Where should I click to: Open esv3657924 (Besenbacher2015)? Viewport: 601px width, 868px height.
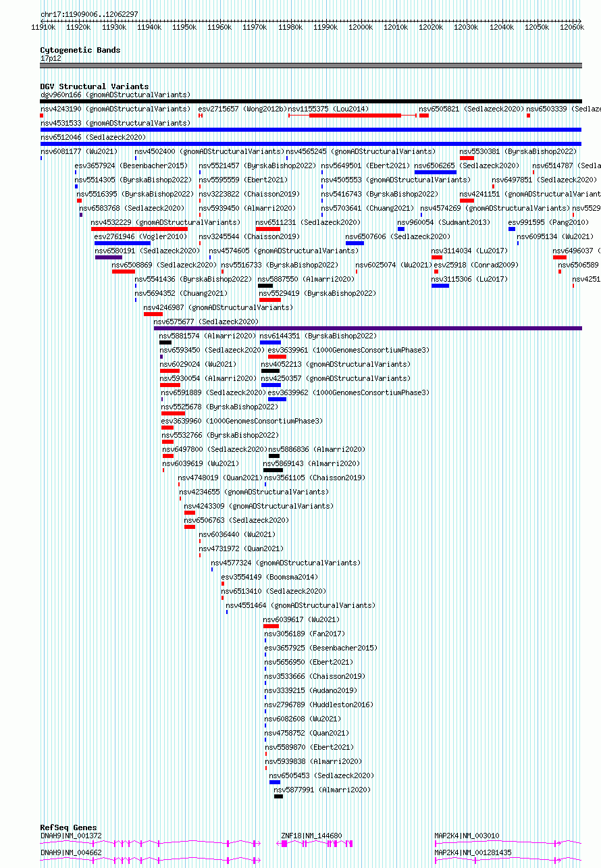pyautogui.click(x=131, y=165)
